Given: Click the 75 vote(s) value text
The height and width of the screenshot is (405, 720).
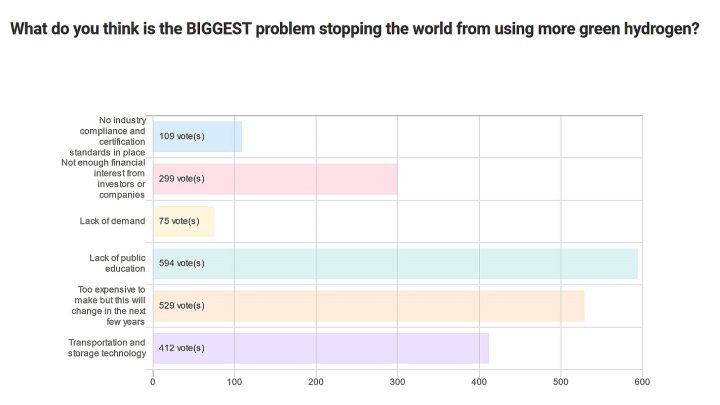Looking at the screenshot, I should (179, 221).
